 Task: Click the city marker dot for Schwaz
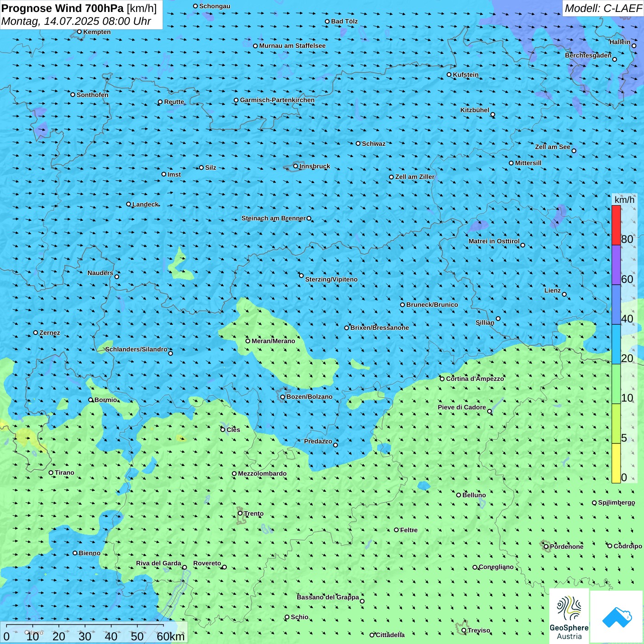point(358,144)
